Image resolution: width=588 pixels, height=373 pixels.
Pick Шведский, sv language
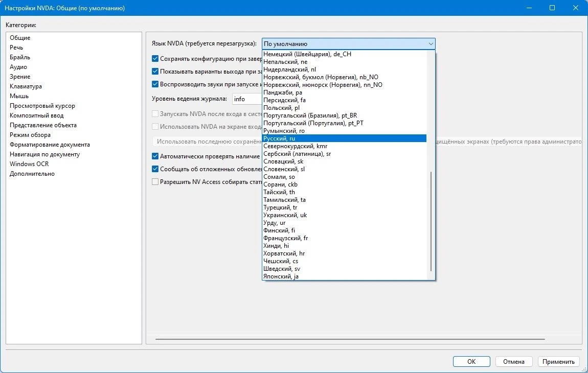344,269
